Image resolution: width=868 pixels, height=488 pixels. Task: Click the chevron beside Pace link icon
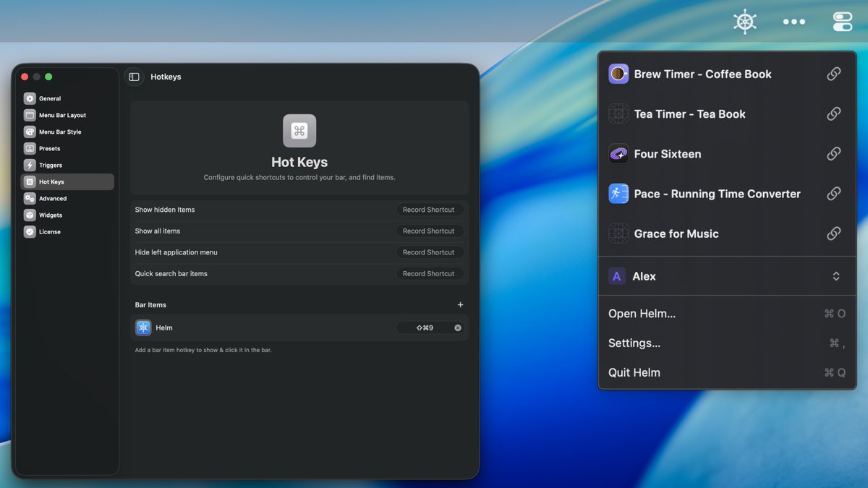pyautogui.click(x=833, y=194)
